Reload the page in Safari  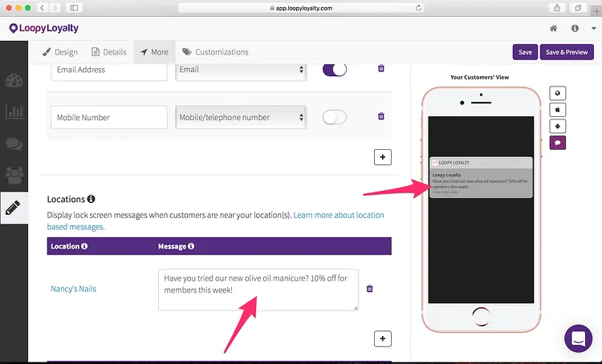tap(418, 8)
